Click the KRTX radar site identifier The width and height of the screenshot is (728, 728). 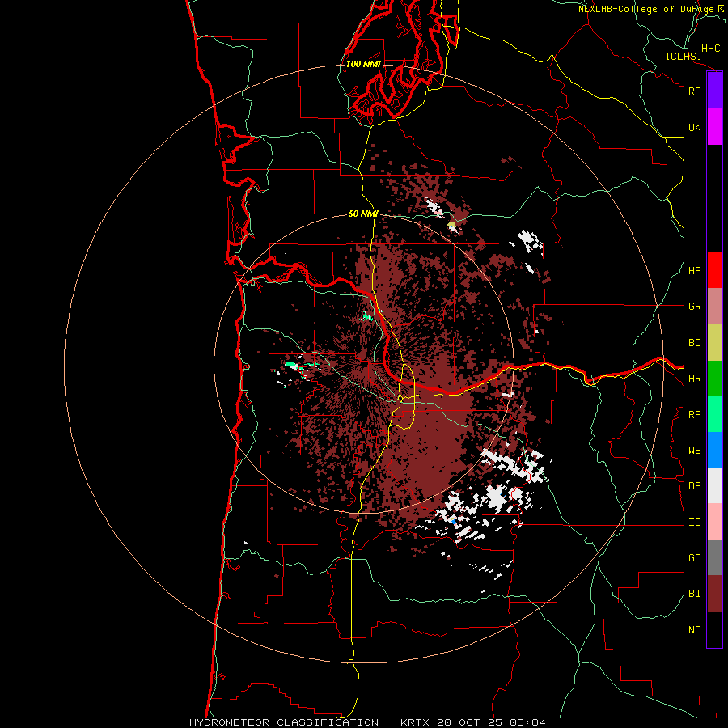415,722
